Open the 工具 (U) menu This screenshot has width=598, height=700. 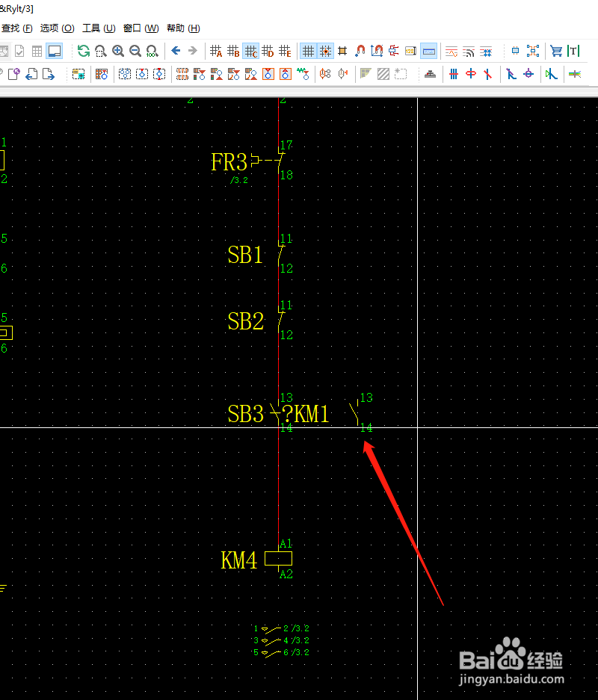point(99,28)
